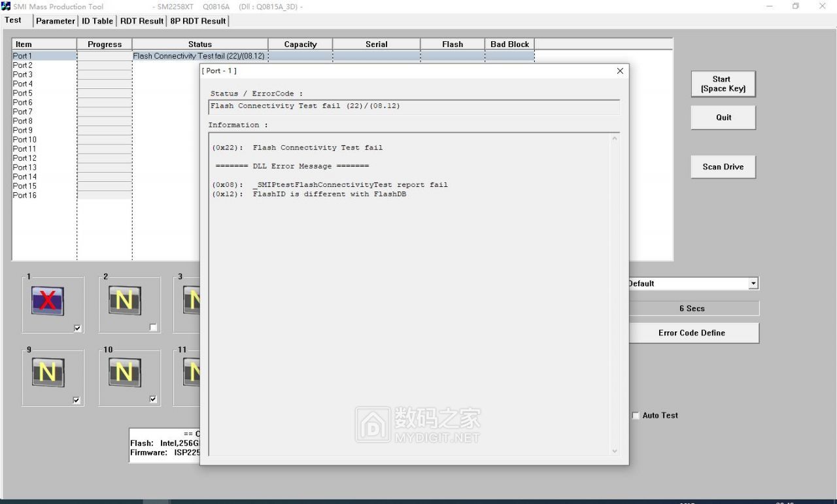Click the 'Firmware: ISP225' info text
Viewport: 837px width, 504px height.
165,452
